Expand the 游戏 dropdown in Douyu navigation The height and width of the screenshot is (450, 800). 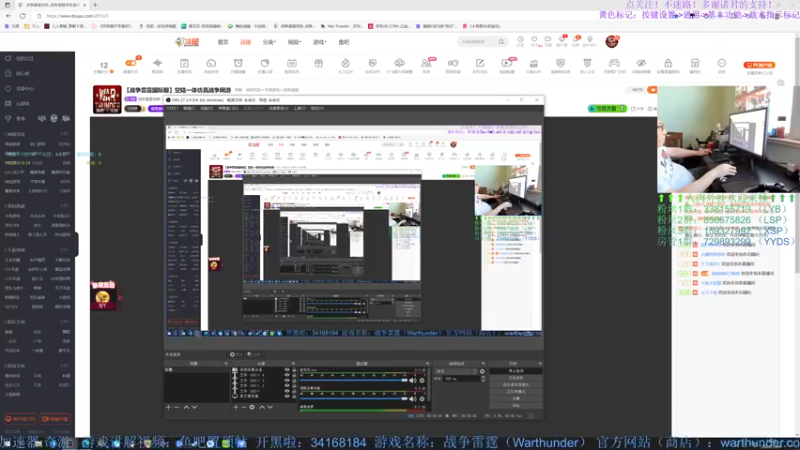pos(319,42)
